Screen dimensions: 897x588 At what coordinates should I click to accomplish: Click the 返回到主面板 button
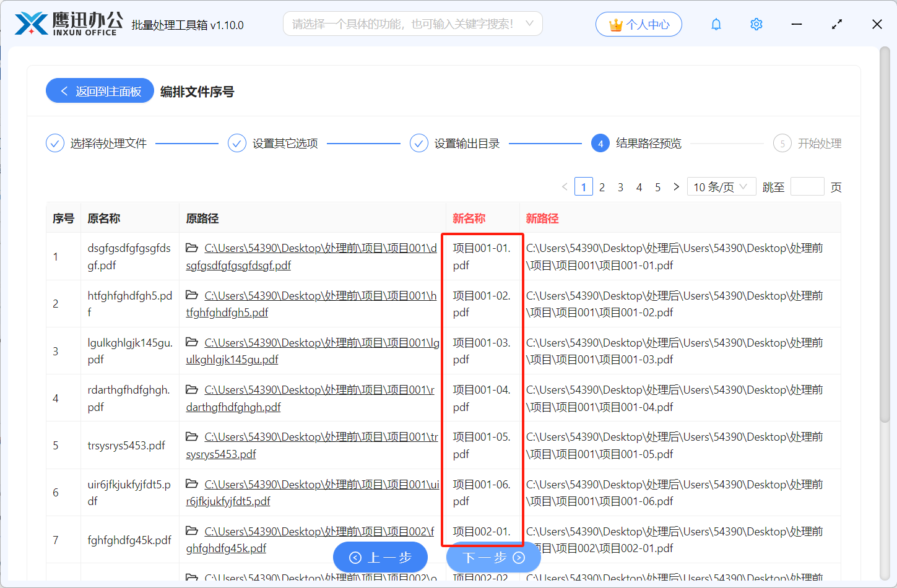(x=99, y=90)
